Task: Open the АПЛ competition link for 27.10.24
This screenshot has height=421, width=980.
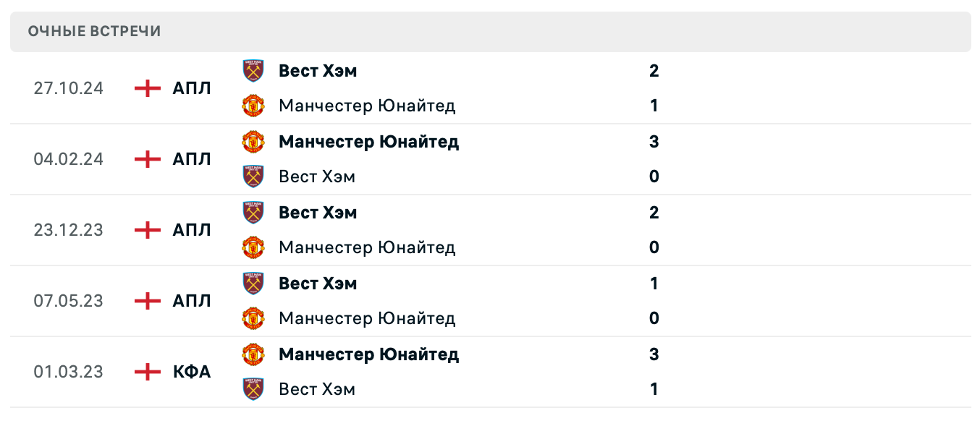Action: [193, 88]
